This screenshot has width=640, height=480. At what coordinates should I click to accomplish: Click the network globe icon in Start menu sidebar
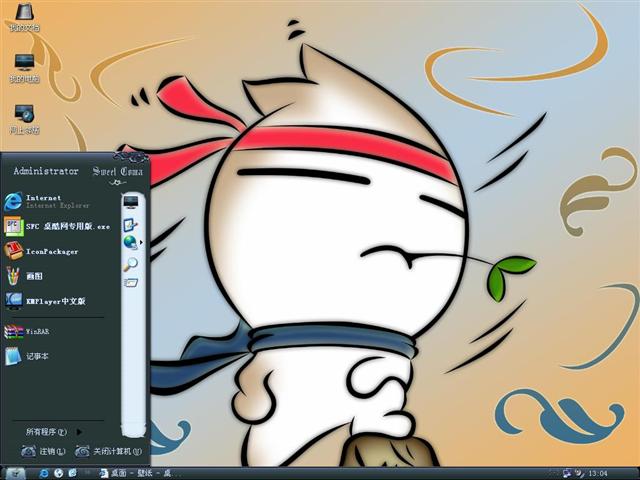click(130, 242)
